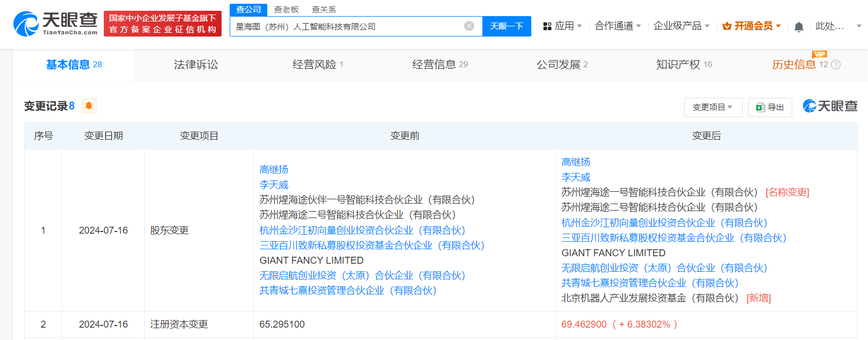Open 共青城七熹投资管理 link in 变更后
This screenshot has width=868, height=340.
tap(650, 283)
